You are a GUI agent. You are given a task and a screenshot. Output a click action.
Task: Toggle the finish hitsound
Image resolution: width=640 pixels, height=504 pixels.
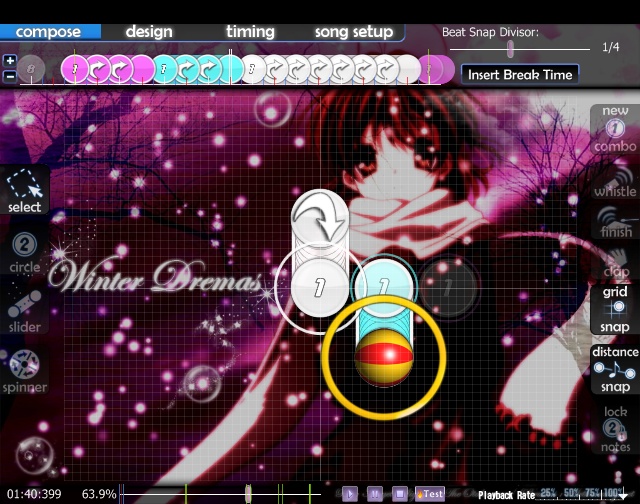616,223
